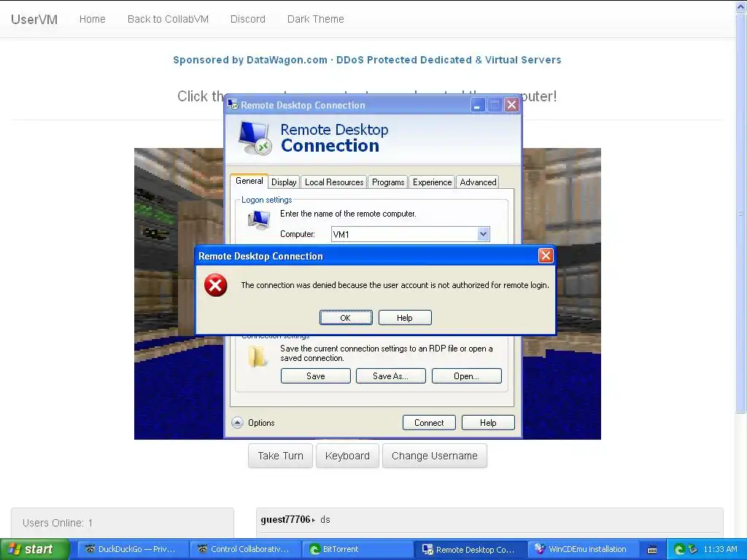Click the folder icon in Connection settings
Viewport: 747px width, 560px height.
point(258,356)
